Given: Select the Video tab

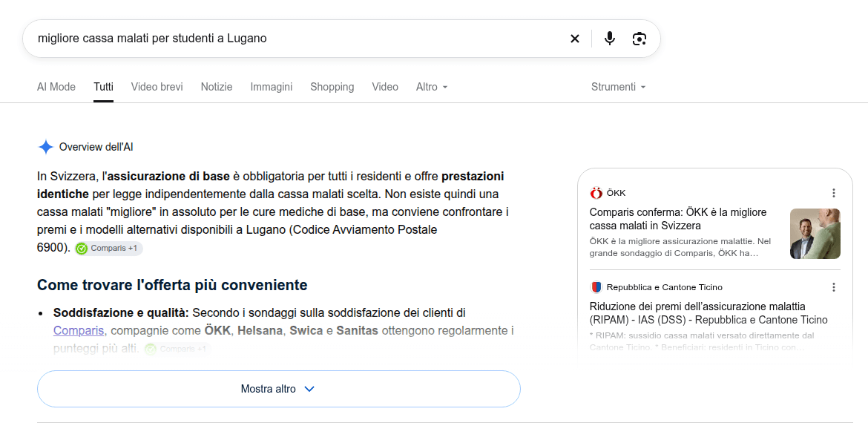Looking at the screenshot, I should [385, 87].
